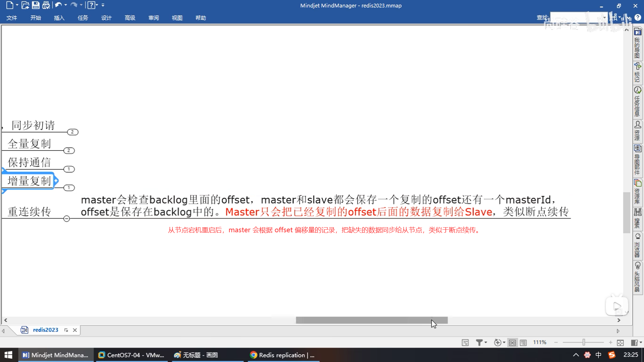Expand the 保持通信 subtopic indicator
Viewport: 644px width, 362px height.
(x=69, y=169)
